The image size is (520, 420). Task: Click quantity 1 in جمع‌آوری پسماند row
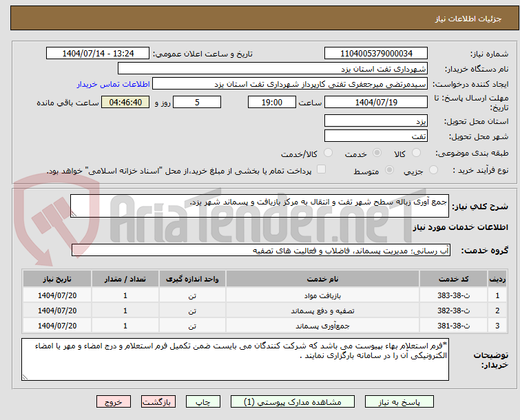point(125,326)
